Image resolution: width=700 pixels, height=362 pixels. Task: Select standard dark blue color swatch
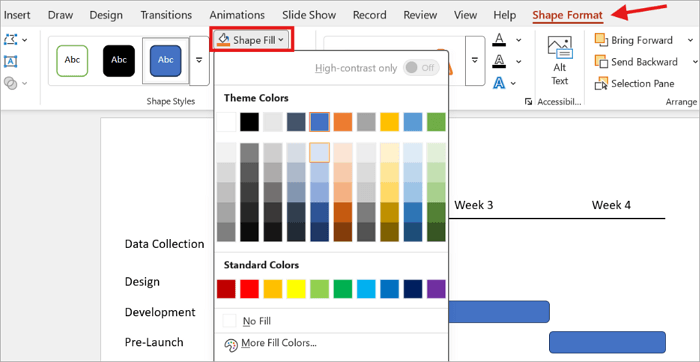point(413,289)
